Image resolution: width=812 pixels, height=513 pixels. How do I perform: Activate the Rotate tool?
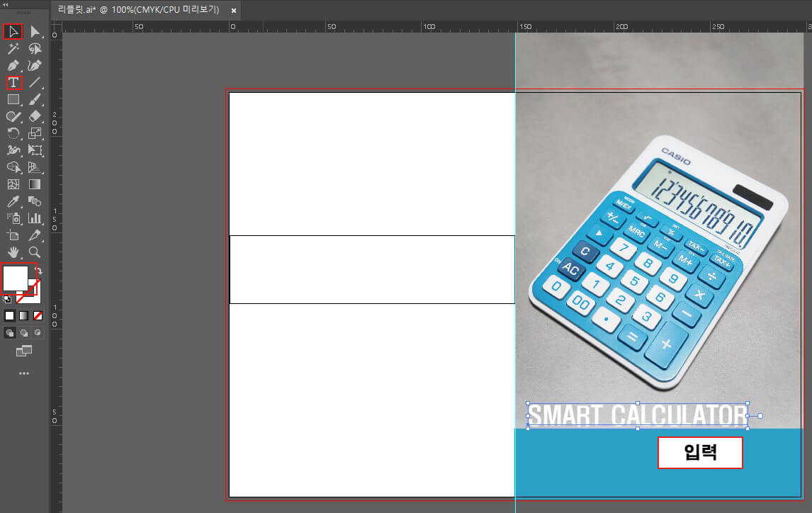pyautogui.click(x=13, y=133)
